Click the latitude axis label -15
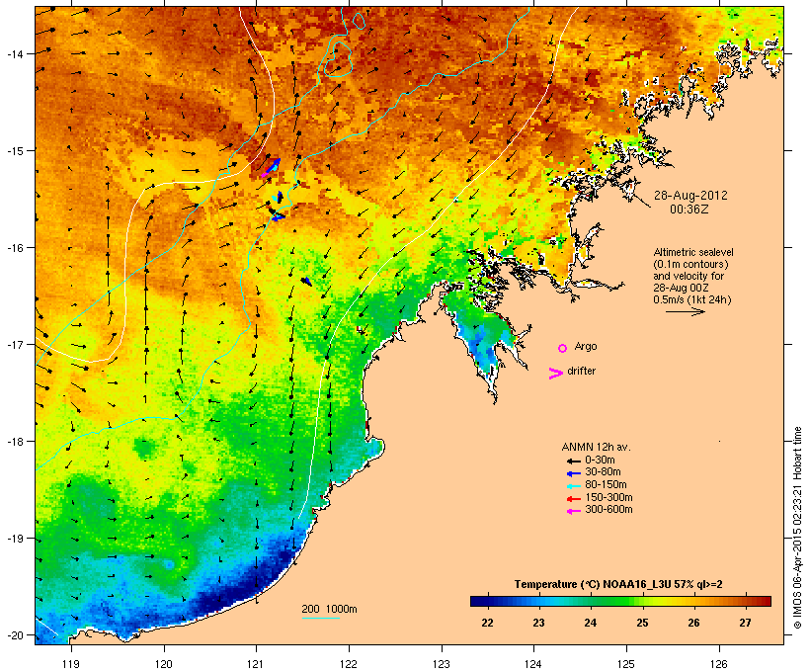This screenshot has height=672, width=810. click(14, 151)
